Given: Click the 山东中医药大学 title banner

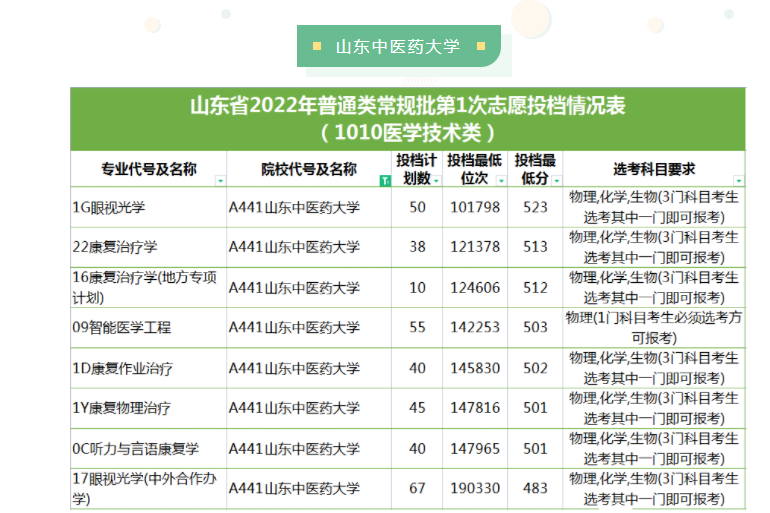Looking at the screenshot, I should click(399, 46).
